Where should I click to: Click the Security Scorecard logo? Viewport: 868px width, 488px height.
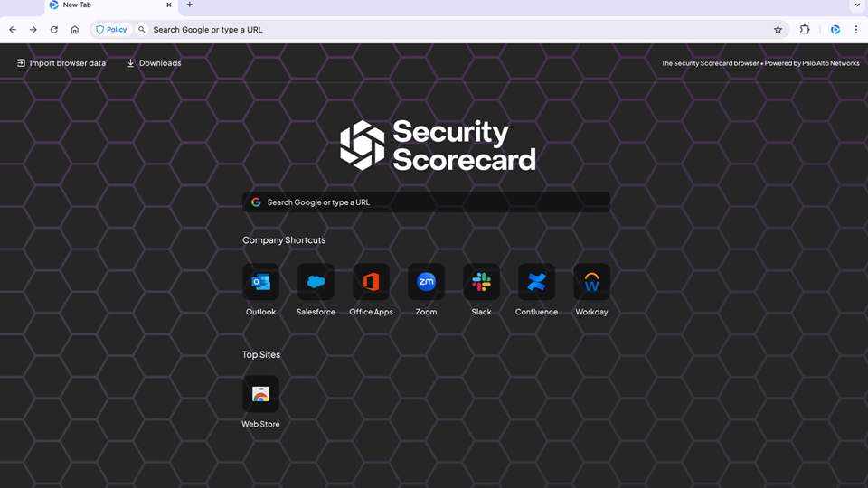tap(438, 145)
